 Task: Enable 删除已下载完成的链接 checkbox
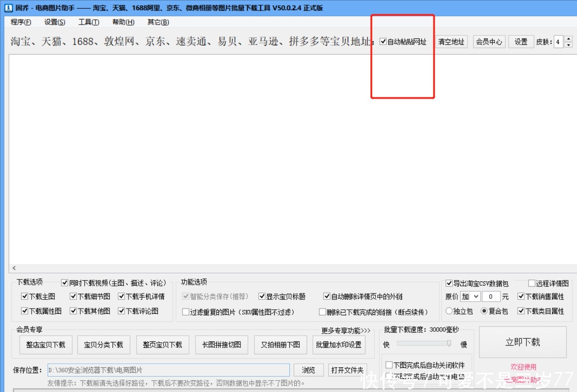(x=322, y=312)
